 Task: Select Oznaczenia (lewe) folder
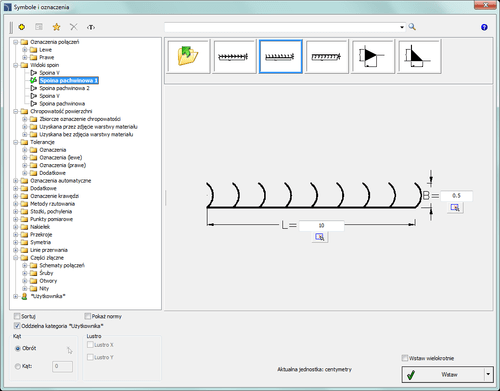[61, 157]
